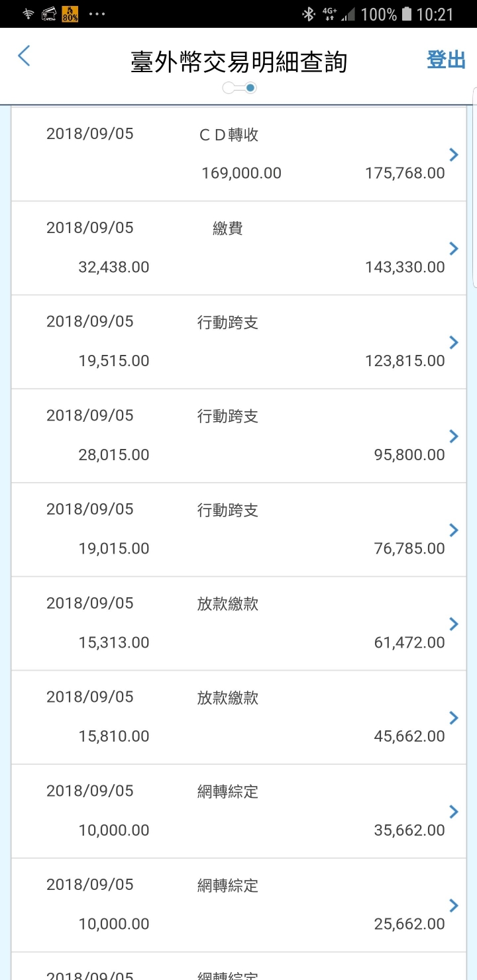Select the 繳費 transaction label
The height and width of the screenshot is (980, 477).
[x=228, y=228]
